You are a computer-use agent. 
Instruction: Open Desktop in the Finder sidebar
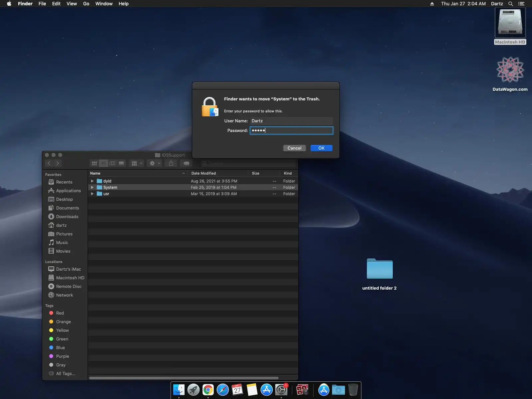click(x=61, y=199)
